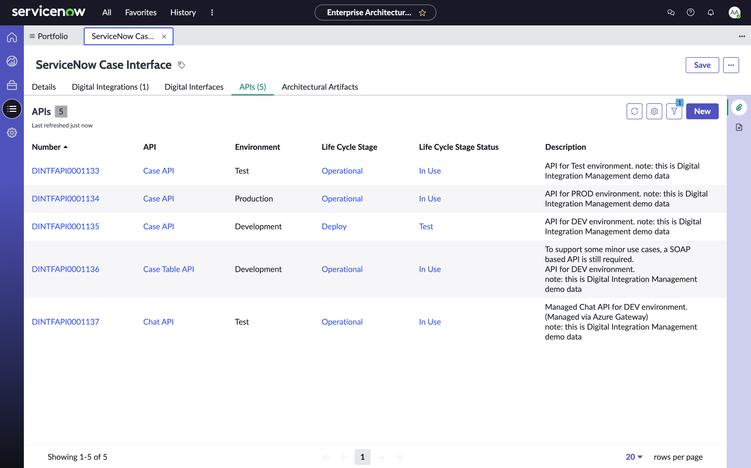Open Operational link in DINTFAPI0001136 row

(x=342, y=269)
